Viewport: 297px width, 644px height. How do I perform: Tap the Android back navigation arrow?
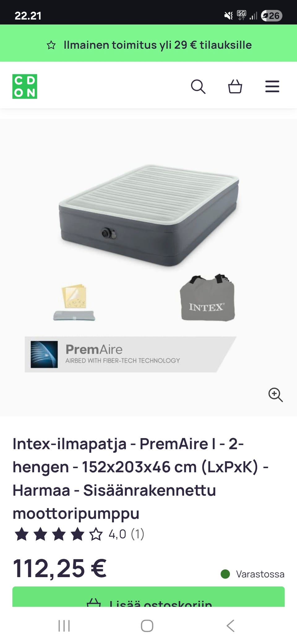click(230, 626)
